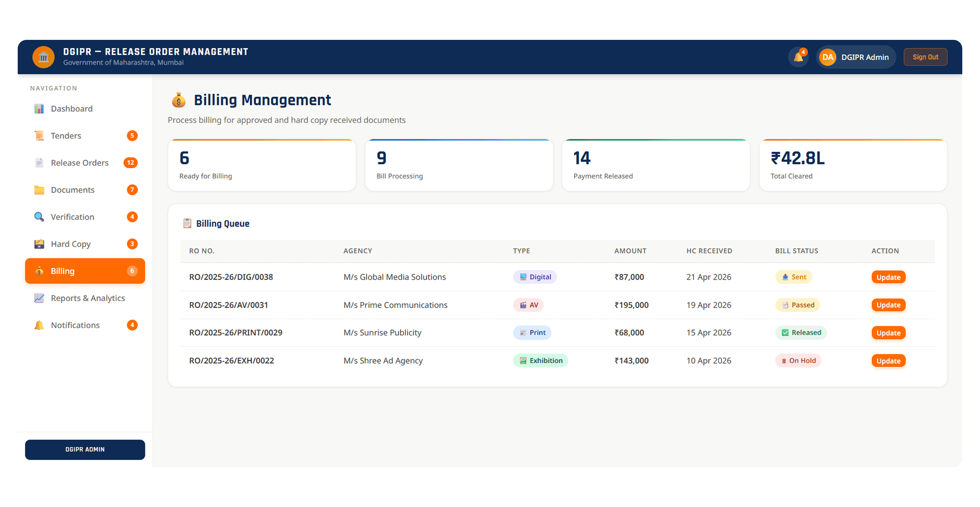Click the ₹143,000 amount
The width and height of the screenshot is (980, 507).
pyautogui.click(x=632, y=361)
